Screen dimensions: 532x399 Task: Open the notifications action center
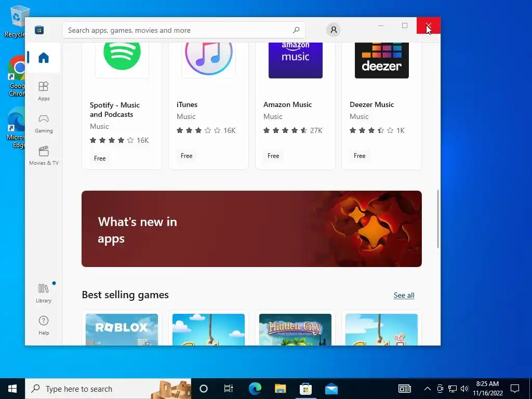pos(515,389)
